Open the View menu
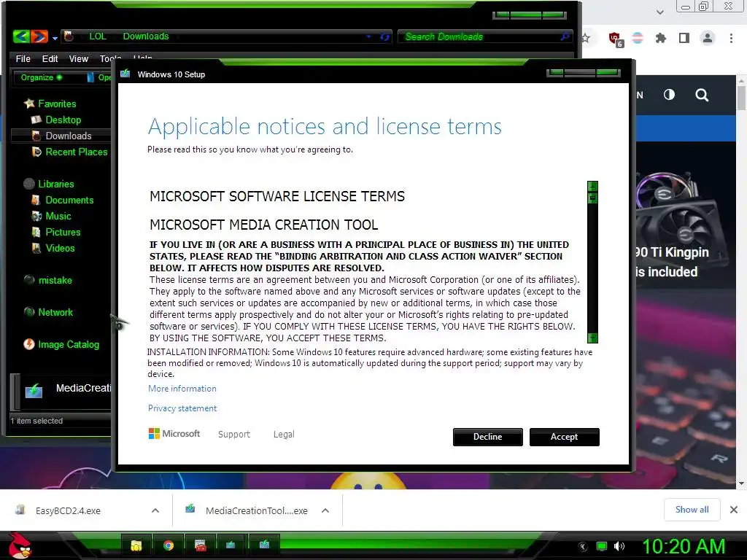Screen dimensions: 747x560 point(78,58)
